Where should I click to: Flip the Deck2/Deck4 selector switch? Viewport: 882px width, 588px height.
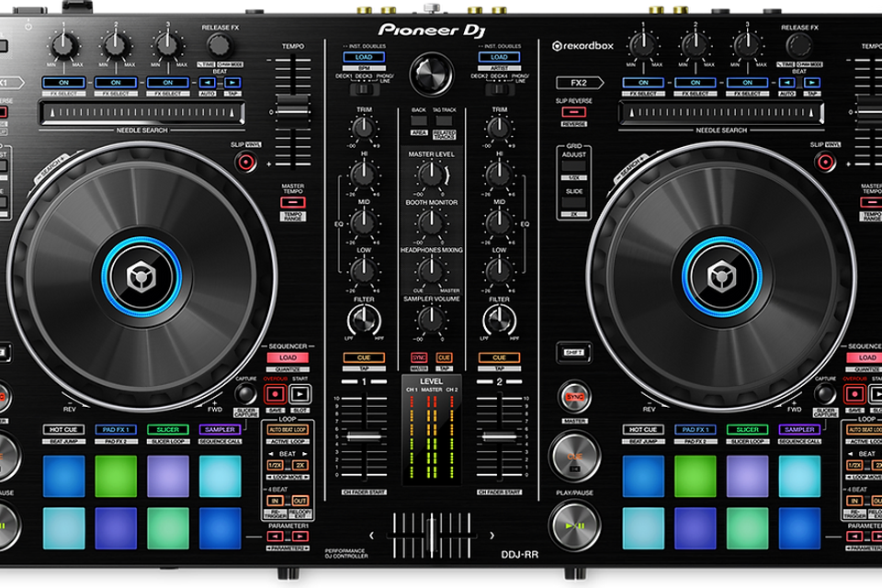[499, 89]
